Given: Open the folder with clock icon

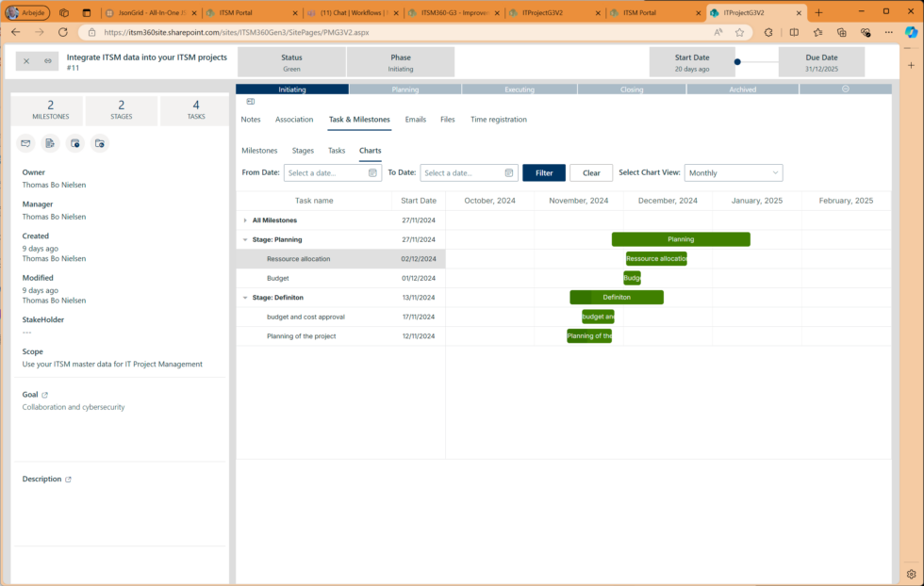Looking at the screenshot, I should pos(100,143).
